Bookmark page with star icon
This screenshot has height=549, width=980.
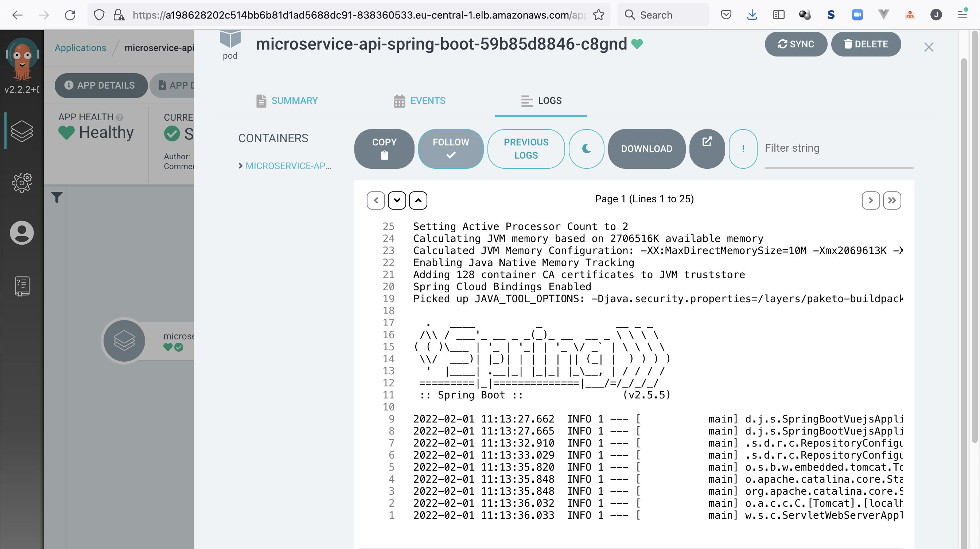(x=598, y=15)
